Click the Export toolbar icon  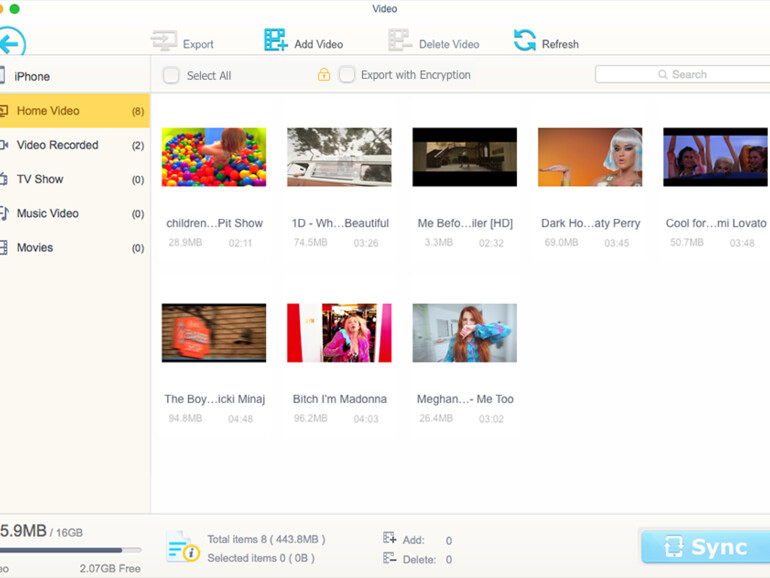[x=164, y=41]
